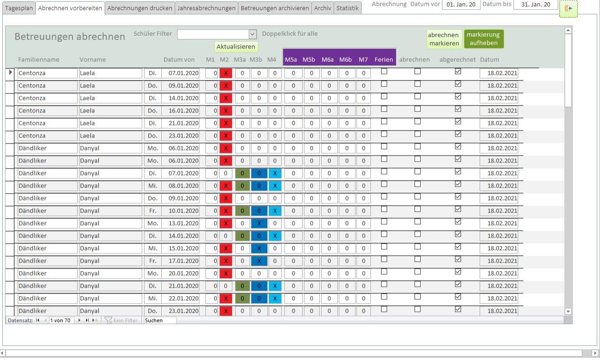Screen dimensions: 600x364
Task: Select the record selector of first row
Action: [10, 73]
